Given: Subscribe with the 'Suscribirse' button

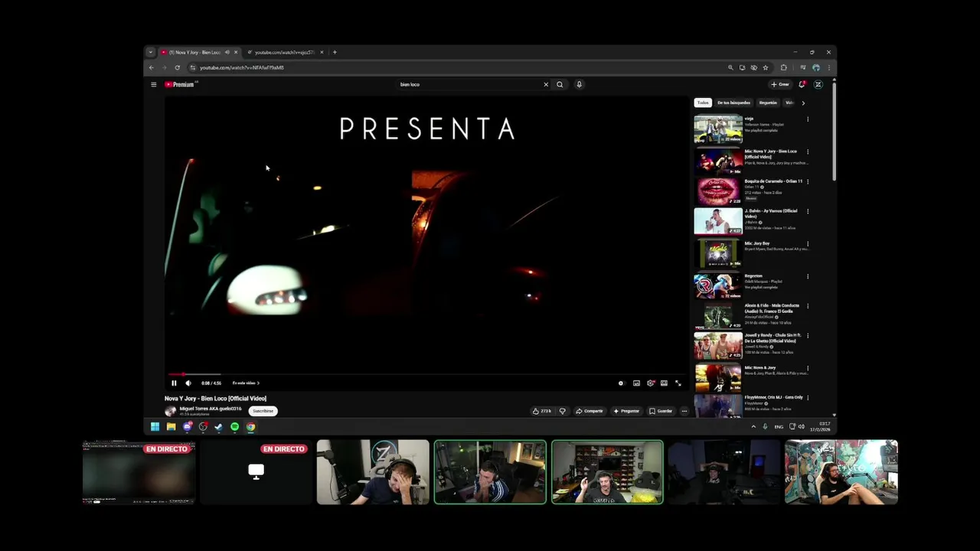Looking at the screenshot, I should click(263, 411).
